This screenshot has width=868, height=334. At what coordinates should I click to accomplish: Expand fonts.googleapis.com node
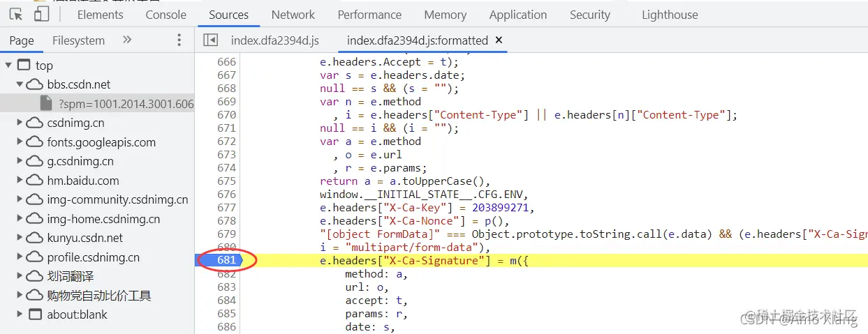pyautogui.click(x=20, y=142)
